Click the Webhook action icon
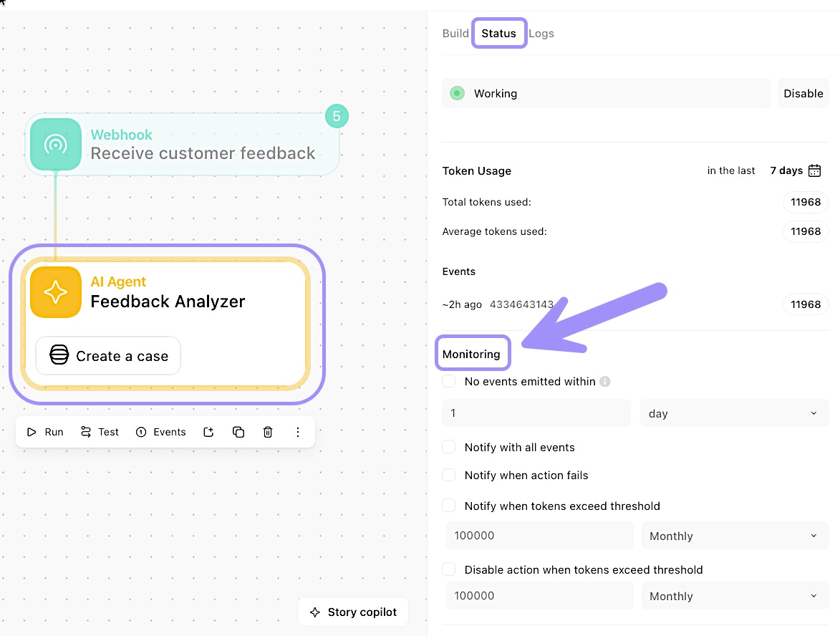 pos(55,144)
